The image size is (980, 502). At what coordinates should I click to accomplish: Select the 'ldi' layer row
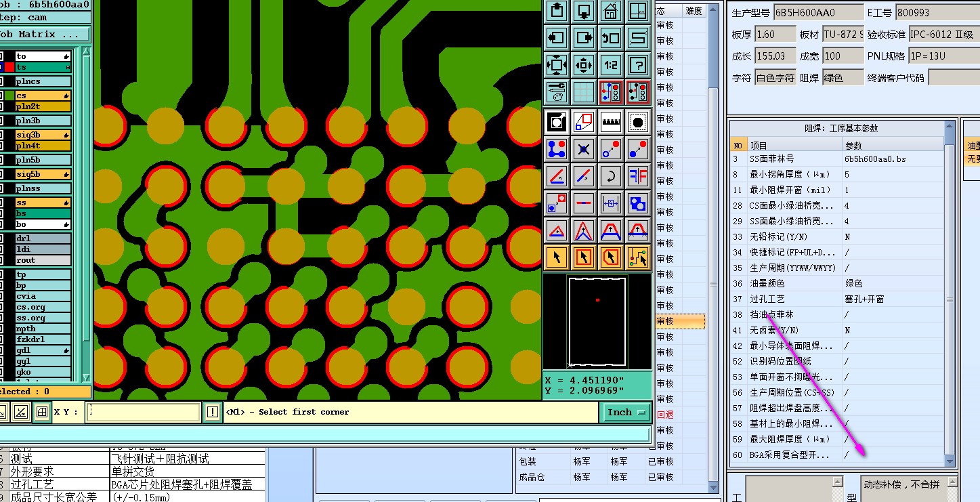click(x=43, y=249)
